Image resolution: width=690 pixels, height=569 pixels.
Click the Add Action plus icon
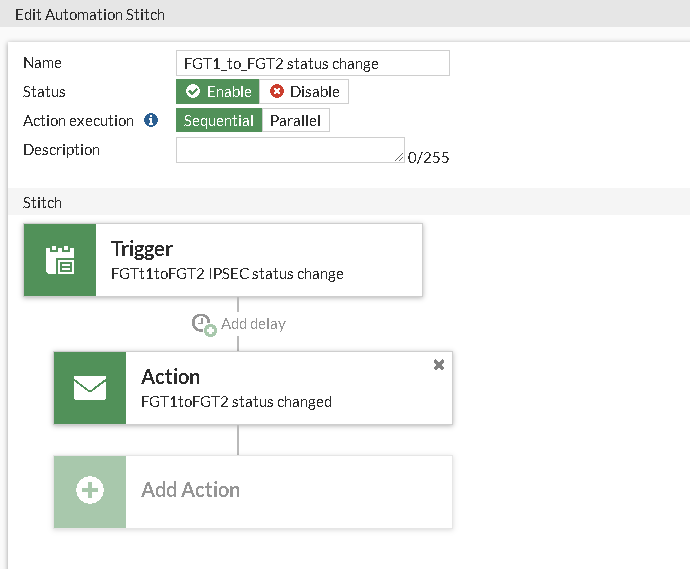point(90,491)
